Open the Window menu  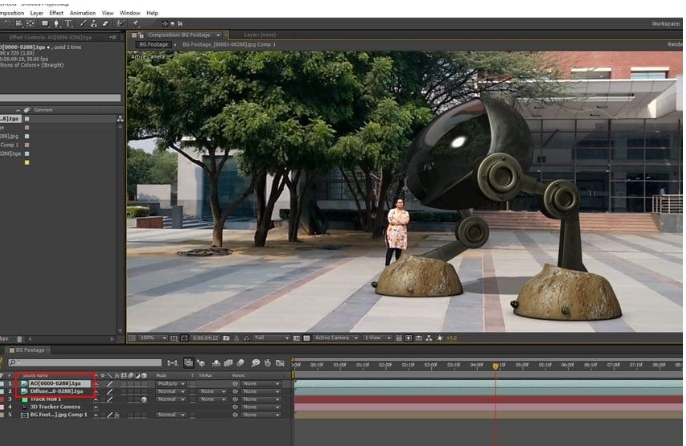130,13
